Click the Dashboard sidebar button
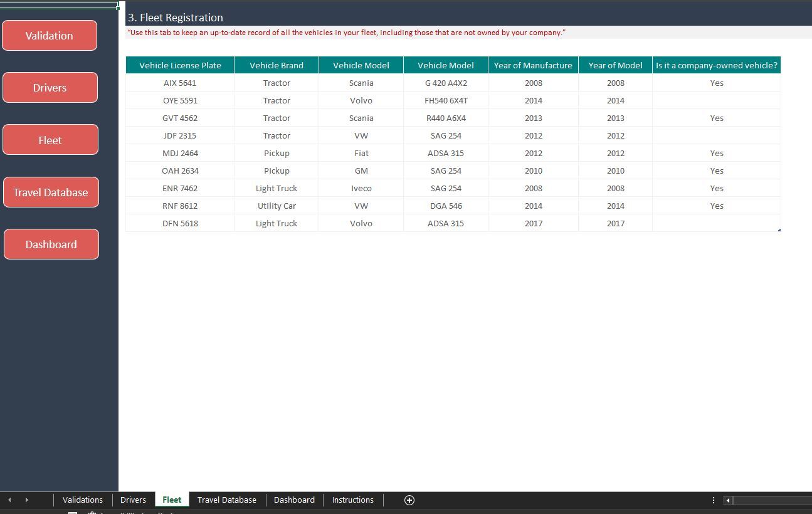This screenshot has height=514, width=812. click(x=51, y=244)
